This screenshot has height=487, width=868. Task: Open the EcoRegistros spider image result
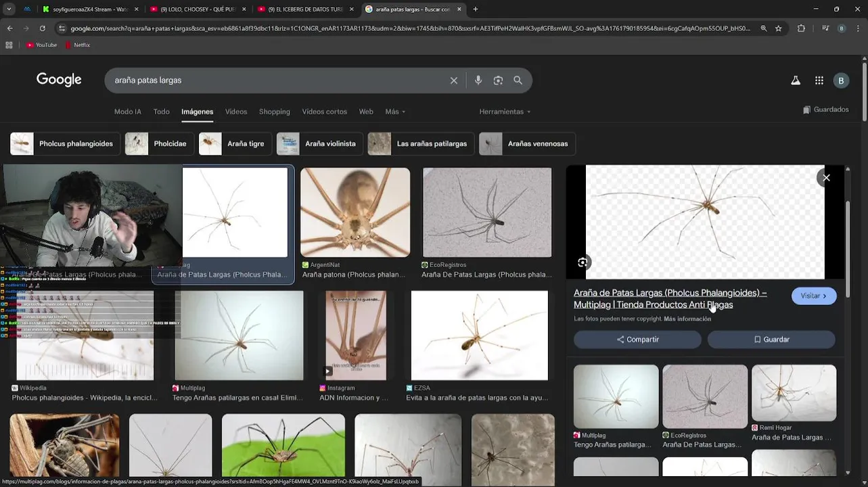[487, 212]
